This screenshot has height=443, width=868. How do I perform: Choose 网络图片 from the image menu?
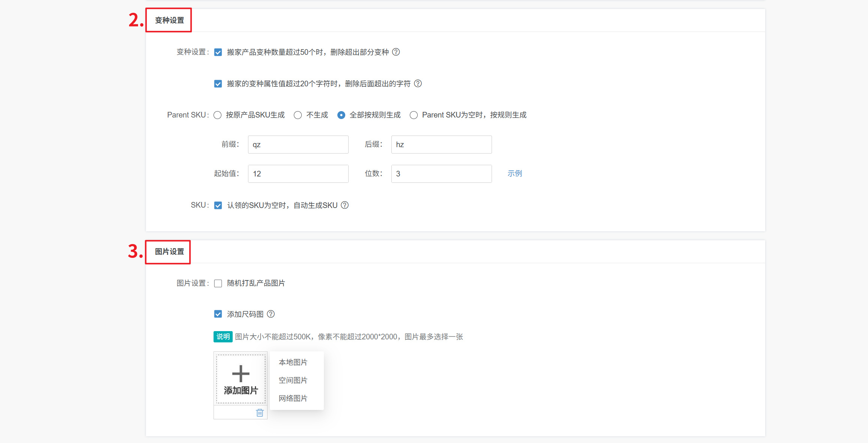click(x=293, y=398)
